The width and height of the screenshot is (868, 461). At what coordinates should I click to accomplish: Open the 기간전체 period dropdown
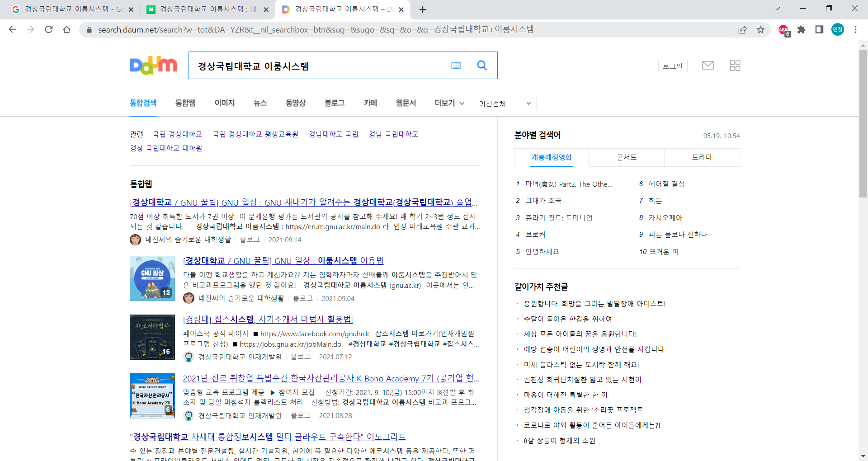[505, 103]
